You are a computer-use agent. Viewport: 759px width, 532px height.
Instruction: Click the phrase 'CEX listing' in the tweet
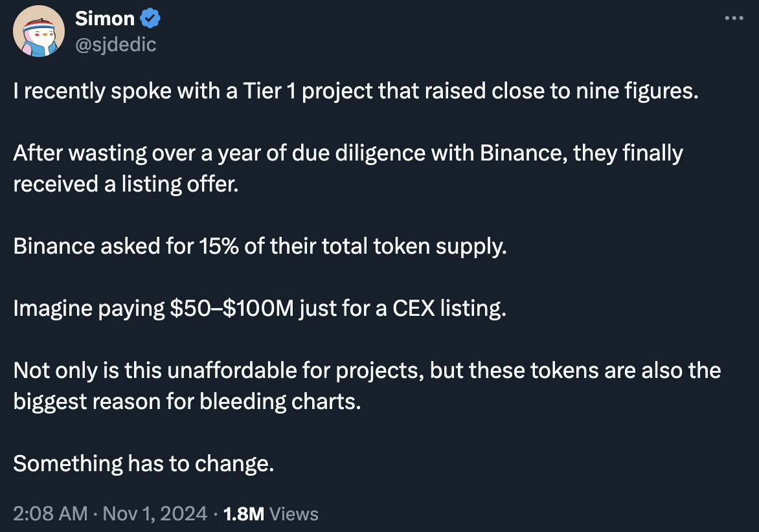coord(448,309)
